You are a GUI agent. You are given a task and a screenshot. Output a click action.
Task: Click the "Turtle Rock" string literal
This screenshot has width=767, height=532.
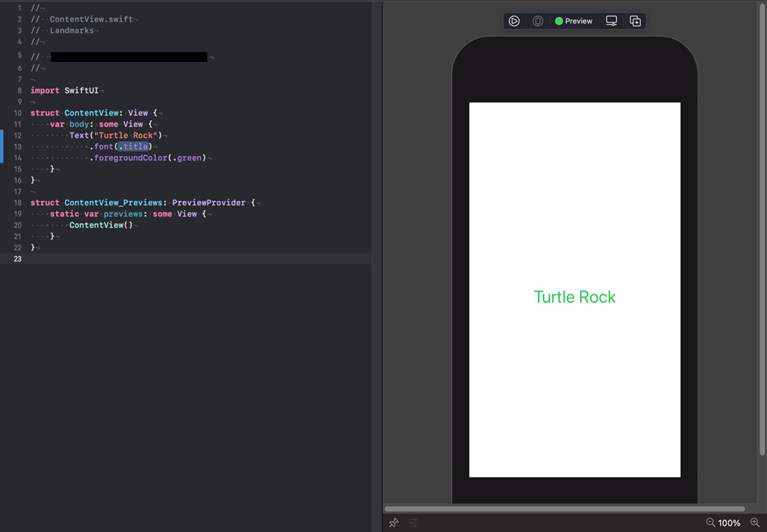point(126,135)
